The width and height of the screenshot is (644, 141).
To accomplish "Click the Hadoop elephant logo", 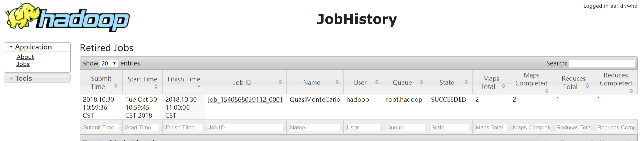I will coord(67,17).
